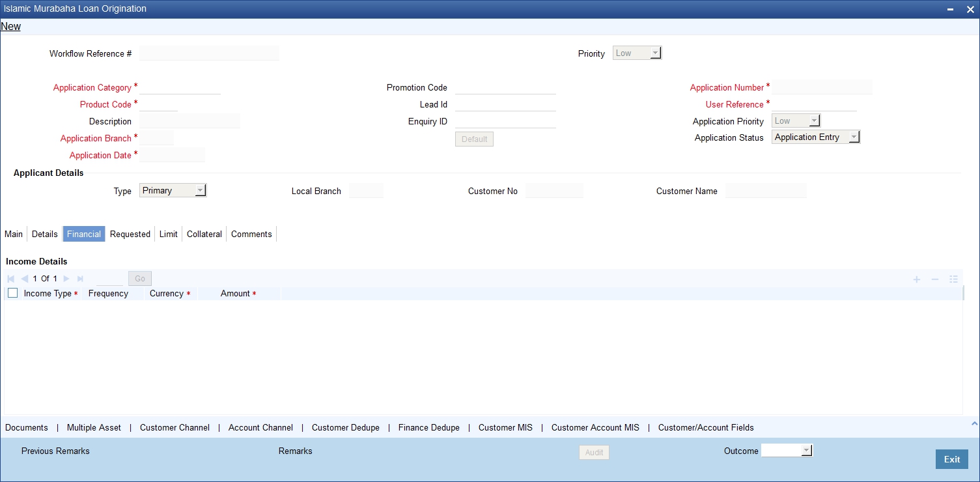The width and height of the screenshot is (980, 482).
Task: Click the Audit button
Action: [595, 452]
